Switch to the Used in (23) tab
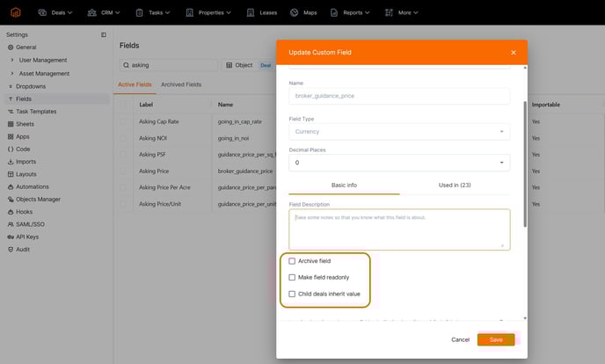The height and width of the screenshot is (364, 605). (454, 186)
